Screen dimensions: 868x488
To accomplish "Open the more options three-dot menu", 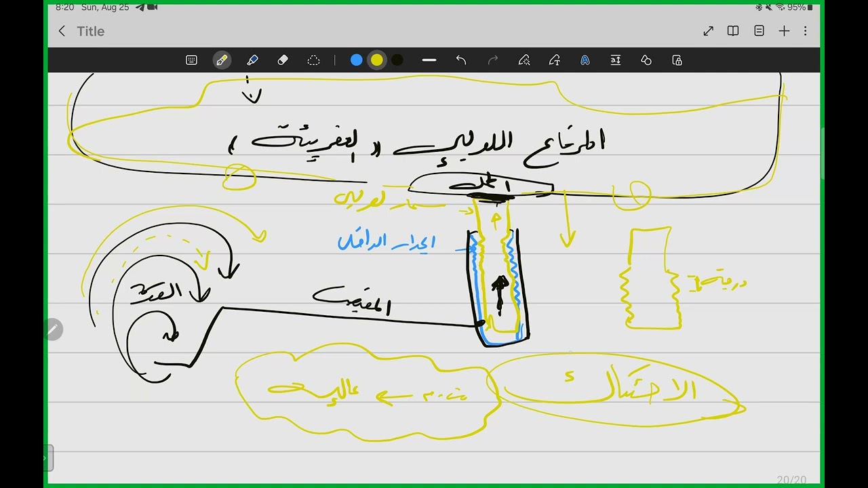I will click(806, 31).
